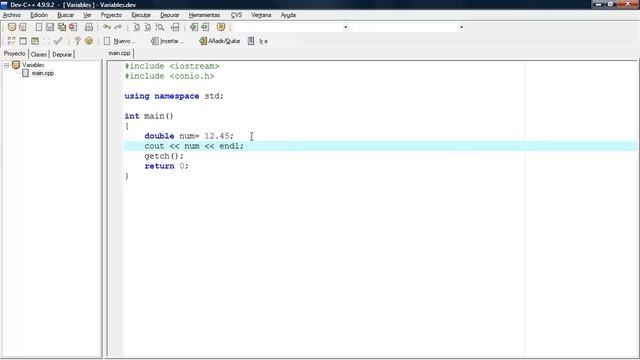Screen dimensions: 640x360
Task: Redo the undone edit
Action: click(118, 27)
